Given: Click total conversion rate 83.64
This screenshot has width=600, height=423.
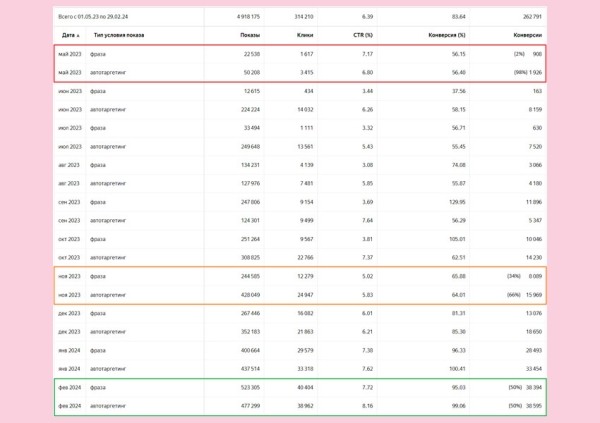Looking at the screenshot, I should point(458,17).
